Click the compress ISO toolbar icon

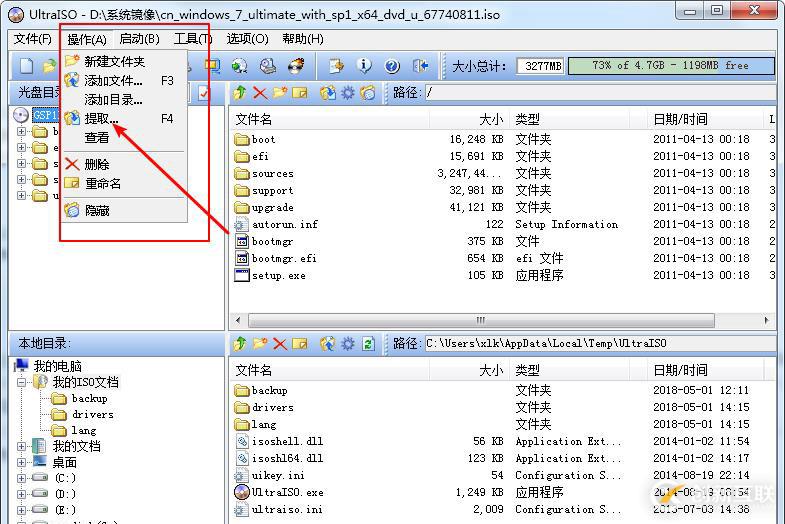tap(212, 66)
